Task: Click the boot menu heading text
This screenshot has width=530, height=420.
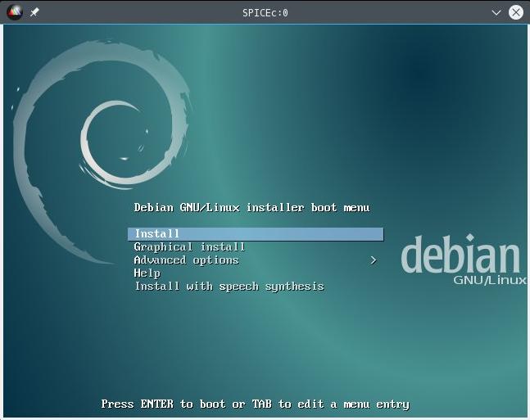Action: 251,207
